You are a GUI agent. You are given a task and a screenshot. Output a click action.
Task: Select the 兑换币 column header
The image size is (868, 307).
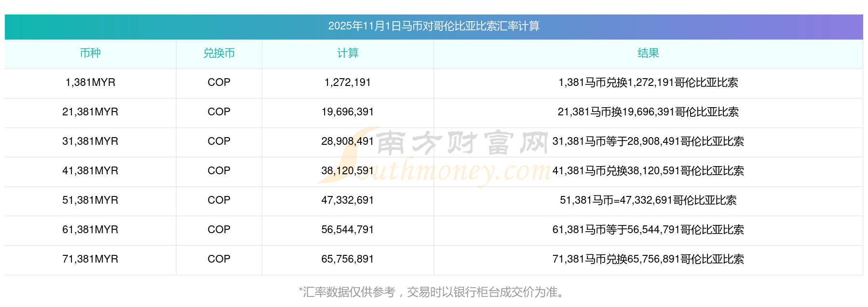coord(219,53)
